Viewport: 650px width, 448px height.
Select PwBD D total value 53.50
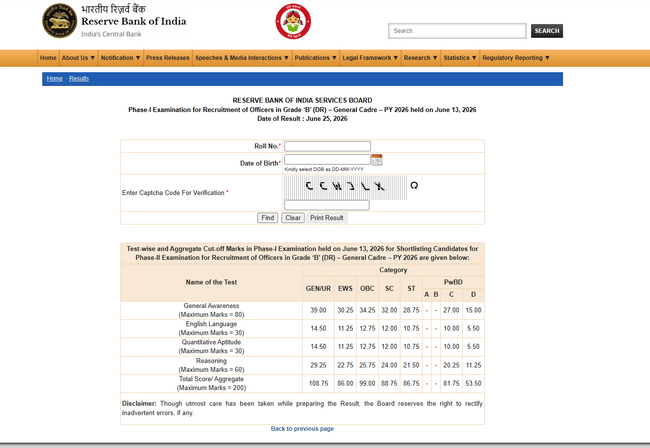(473, 384)
